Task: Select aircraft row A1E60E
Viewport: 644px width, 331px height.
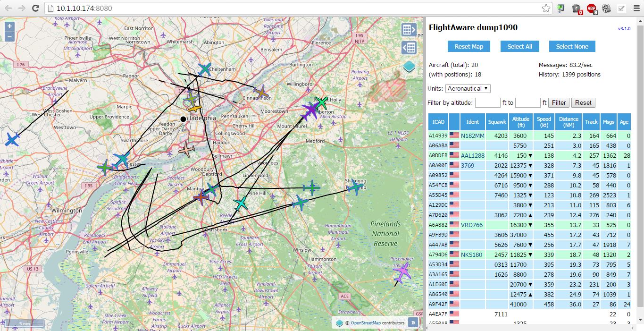Action: [x=529, y=284]
